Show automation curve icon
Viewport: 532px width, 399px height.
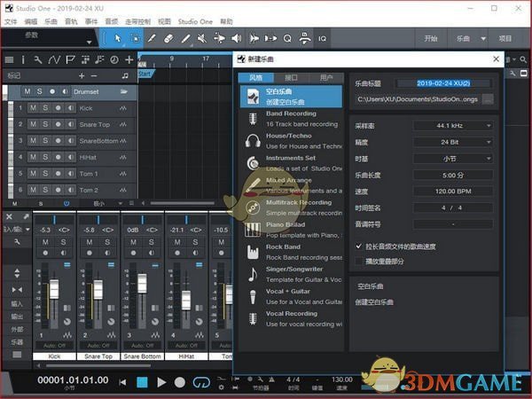click(x=54, y=60)
